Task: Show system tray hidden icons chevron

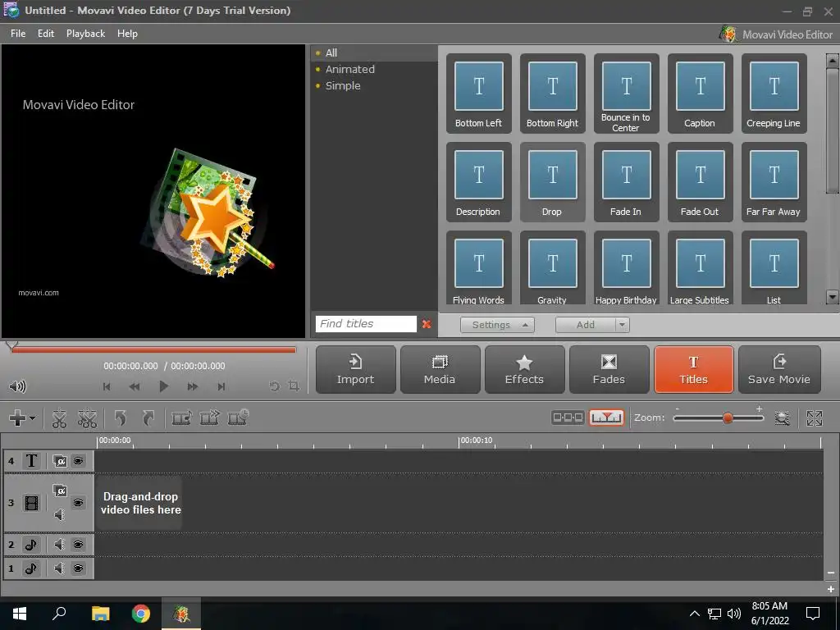Action: coord(694,614)
